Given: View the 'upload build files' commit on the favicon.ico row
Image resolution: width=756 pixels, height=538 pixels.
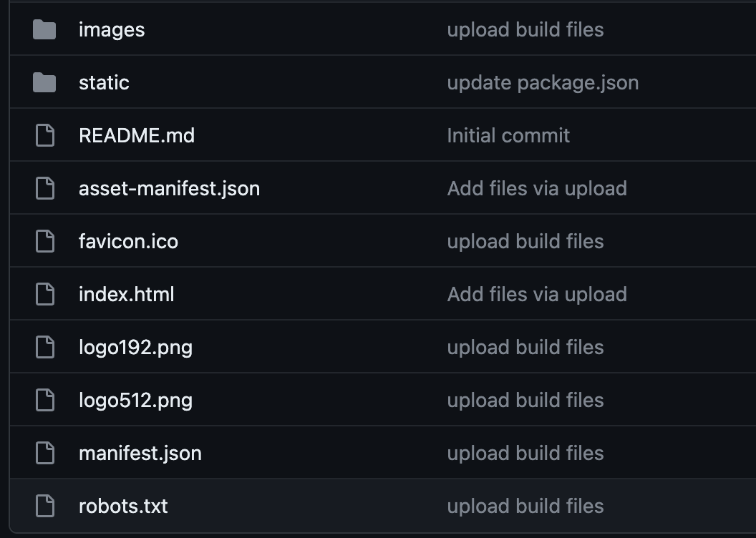Looking at the screenshot, I should pos(525,242).
